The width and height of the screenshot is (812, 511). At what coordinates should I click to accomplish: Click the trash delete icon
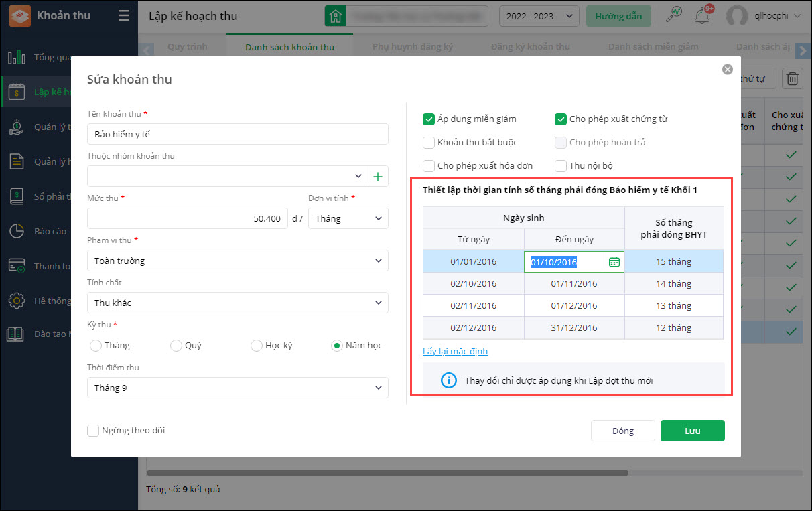pos(792,79)
